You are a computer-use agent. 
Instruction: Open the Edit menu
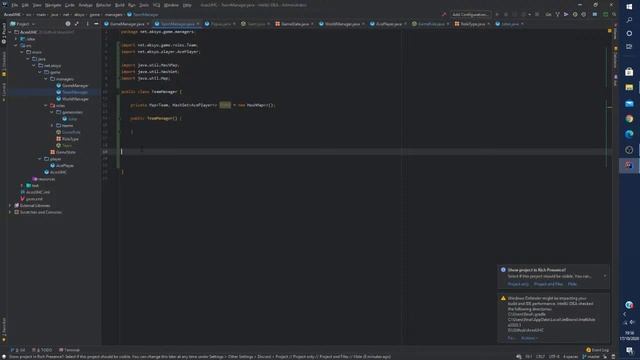point(25,5)
